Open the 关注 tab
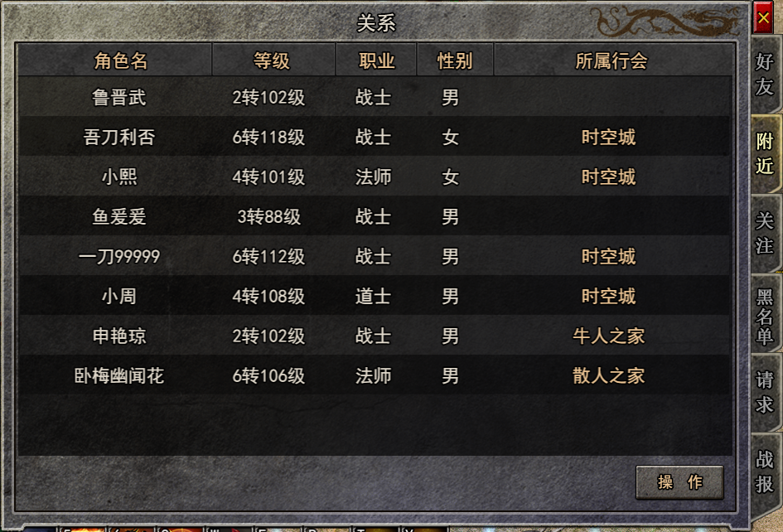783x532 pixels. 765,233
